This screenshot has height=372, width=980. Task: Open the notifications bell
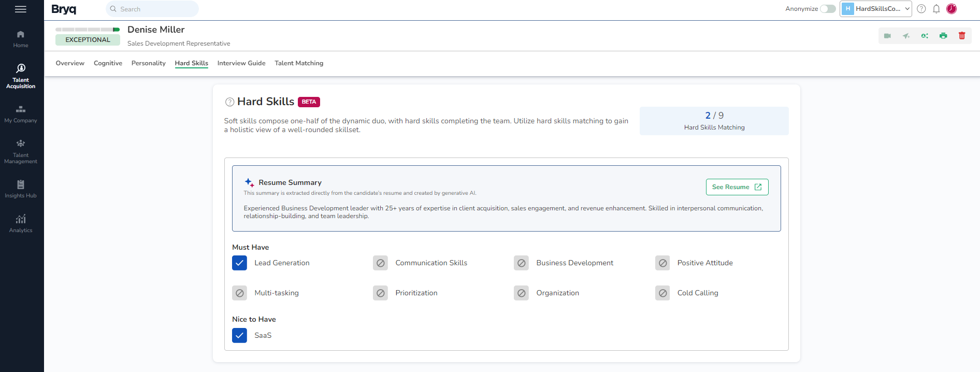point(936,9)
